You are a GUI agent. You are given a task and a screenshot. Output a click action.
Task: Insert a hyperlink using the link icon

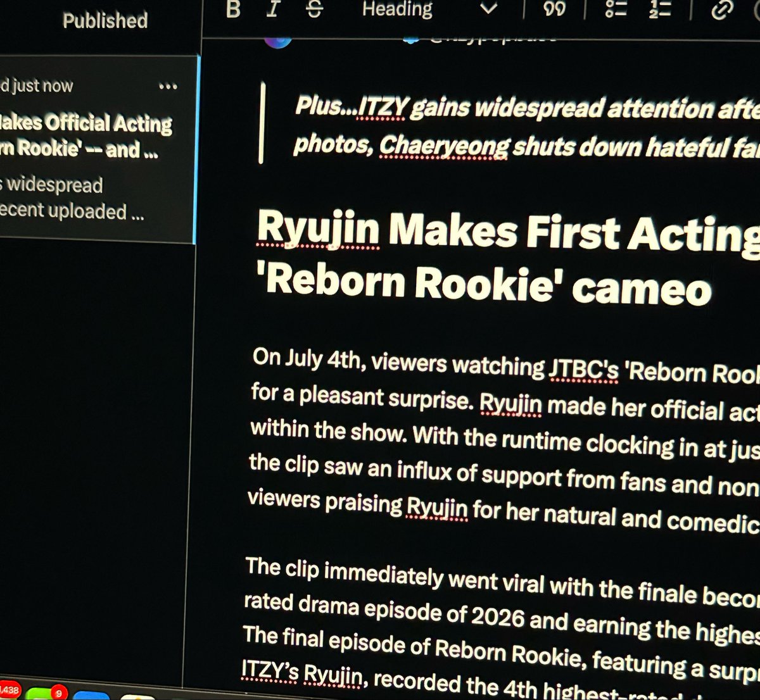[x=722, y=9]
